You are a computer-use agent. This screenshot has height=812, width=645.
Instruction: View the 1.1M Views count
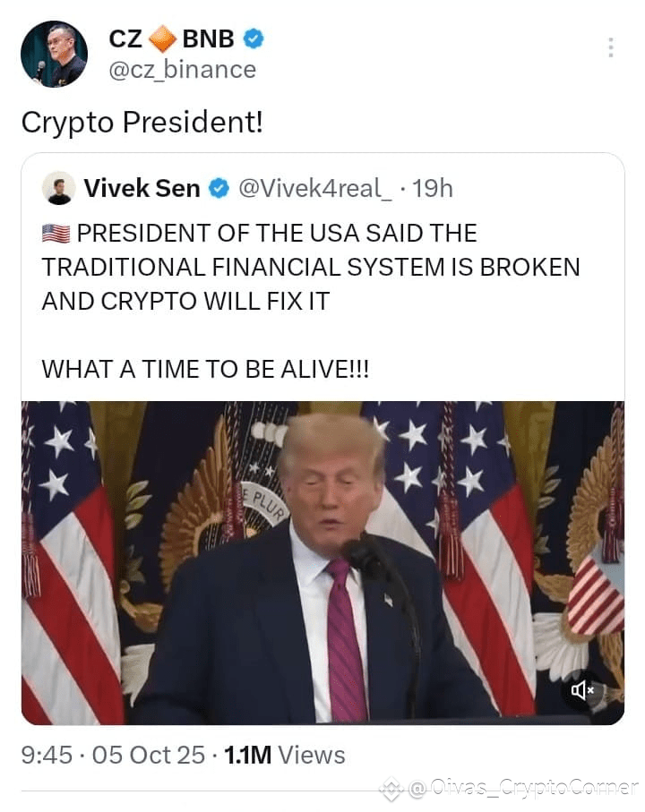pyautogui.click(x=284, y=755)
